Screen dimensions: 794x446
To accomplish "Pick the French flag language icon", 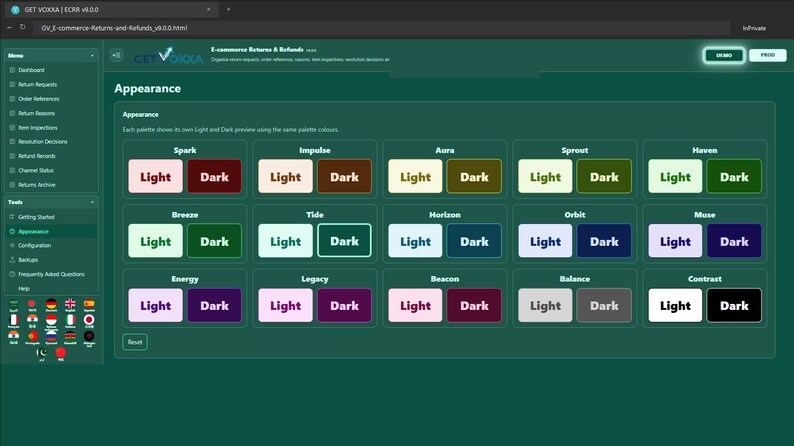I will [x=14, y=319].
